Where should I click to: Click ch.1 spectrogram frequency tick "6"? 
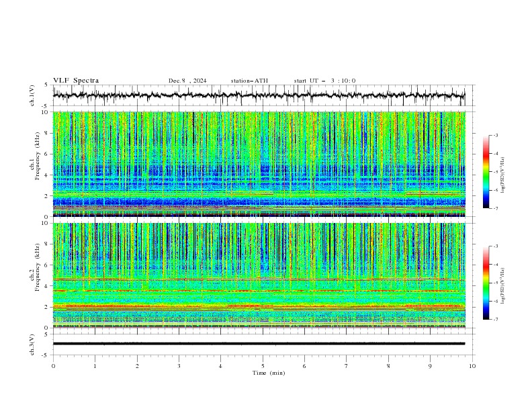click(48, 154)
